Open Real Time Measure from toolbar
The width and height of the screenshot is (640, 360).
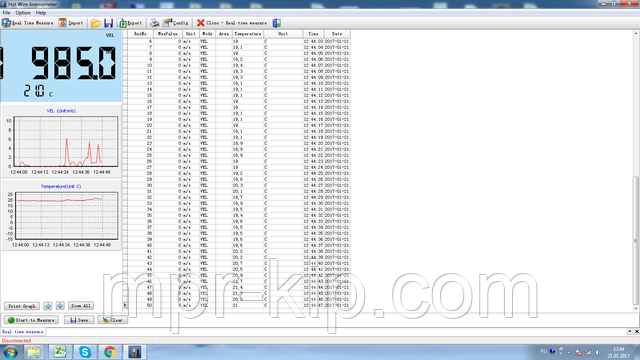[28, 23]
